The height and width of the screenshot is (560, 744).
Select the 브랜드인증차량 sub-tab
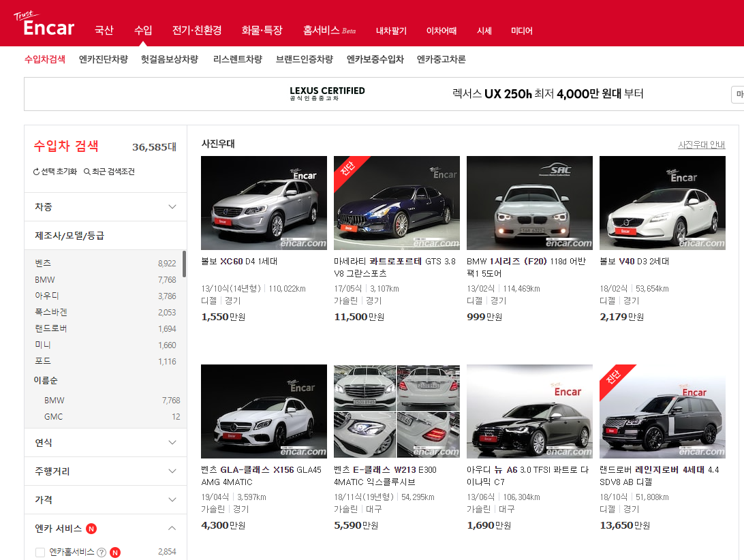[x=305, y=59]
